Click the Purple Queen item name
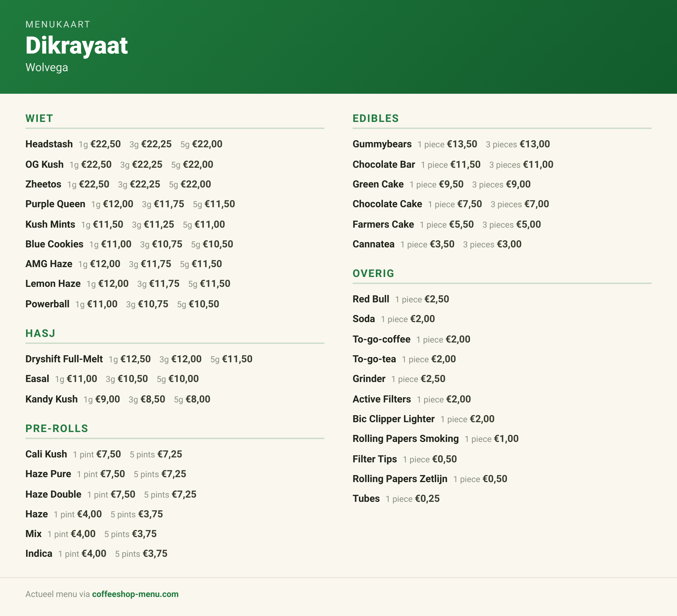The height and width of the screenshot is (616, 677). click(55, 204)
